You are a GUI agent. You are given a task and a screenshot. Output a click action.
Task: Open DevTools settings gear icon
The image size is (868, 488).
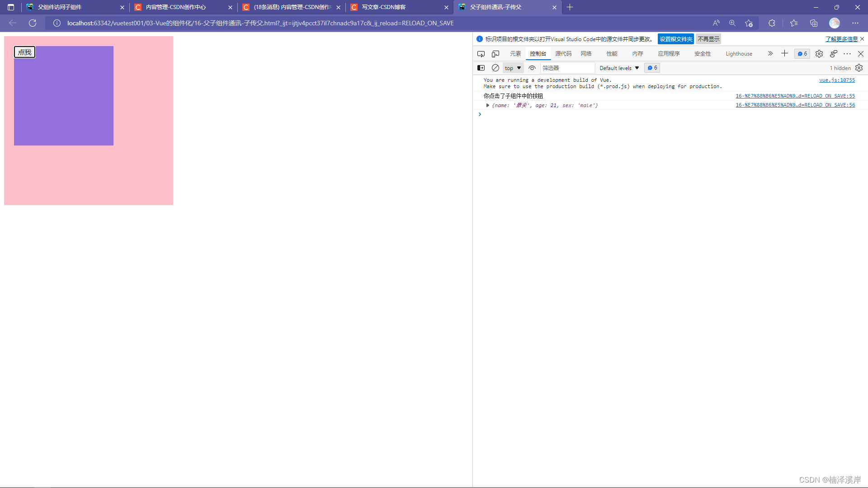pos(819,54)
